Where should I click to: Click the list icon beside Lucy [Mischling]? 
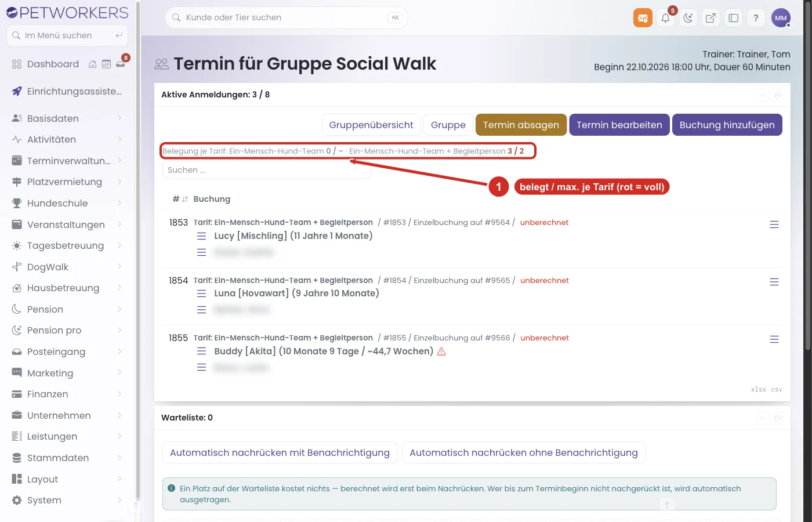click(202, 236)
